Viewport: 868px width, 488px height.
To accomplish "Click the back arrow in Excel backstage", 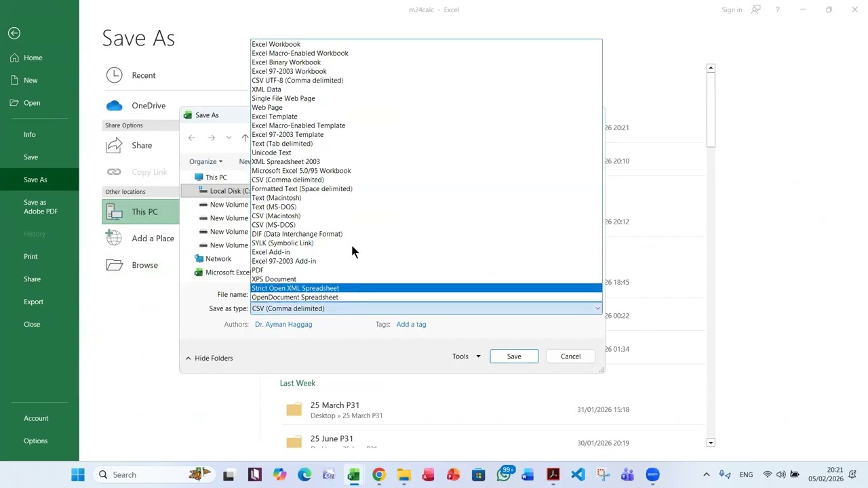I will point(14,33).
